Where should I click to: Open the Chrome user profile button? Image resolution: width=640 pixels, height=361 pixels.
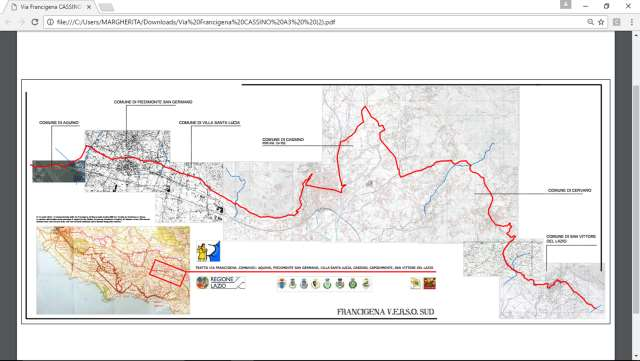pos(566,4)
